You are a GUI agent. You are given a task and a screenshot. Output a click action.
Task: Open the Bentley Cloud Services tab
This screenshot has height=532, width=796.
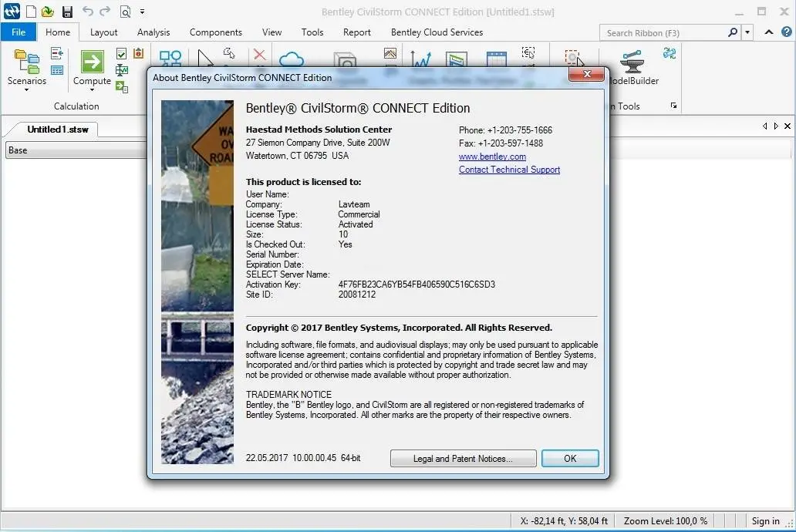tap(437, 32)
